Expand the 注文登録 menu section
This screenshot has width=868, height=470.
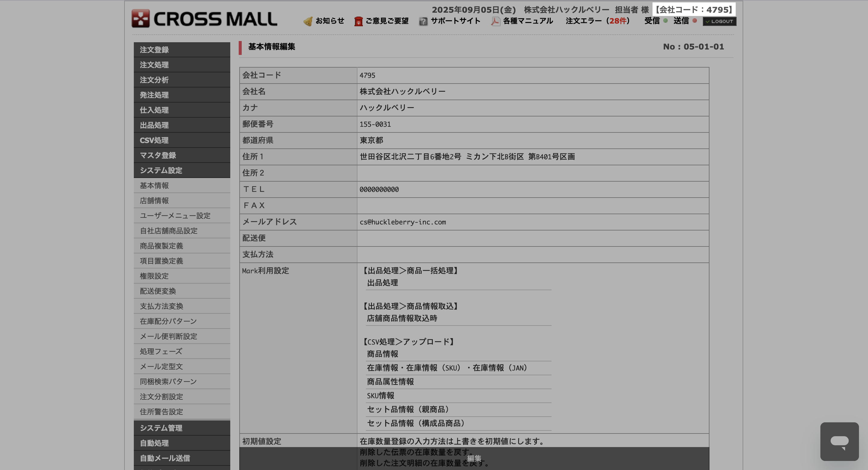[x=182, y=49]
